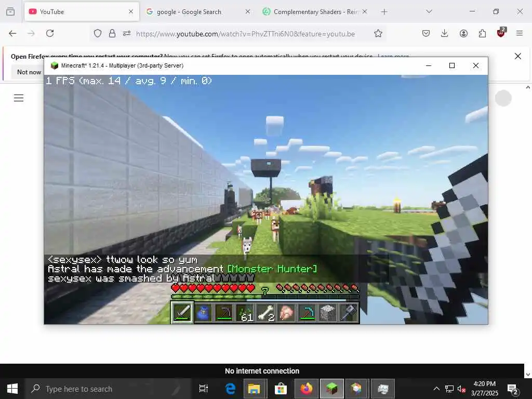Viewport: 532px width, 399px height.
Task: Select the iron sword hotbar slot
Action: pos(182,312)
